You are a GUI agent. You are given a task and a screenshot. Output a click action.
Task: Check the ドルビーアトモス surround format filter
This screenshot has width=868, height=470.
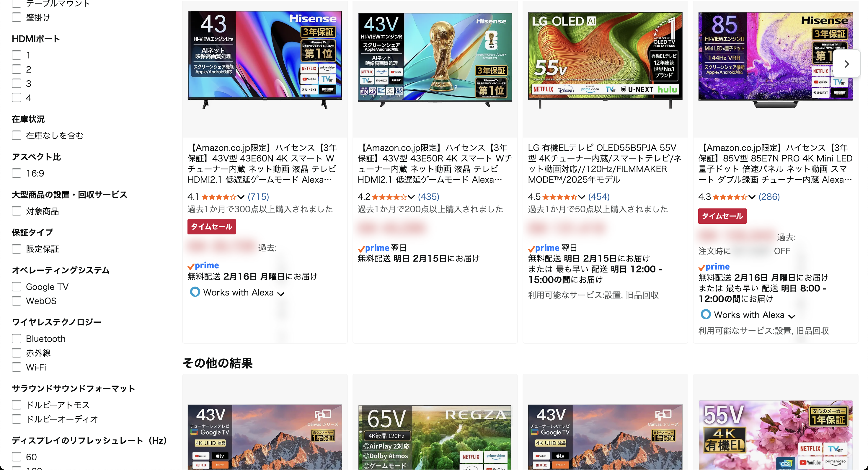(x=17, y=405)
